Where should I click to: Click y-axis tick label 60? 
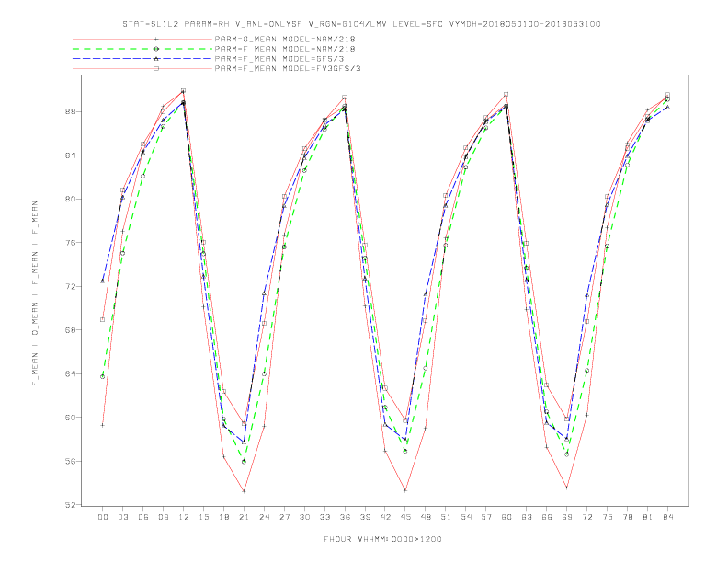coord(71,418)
